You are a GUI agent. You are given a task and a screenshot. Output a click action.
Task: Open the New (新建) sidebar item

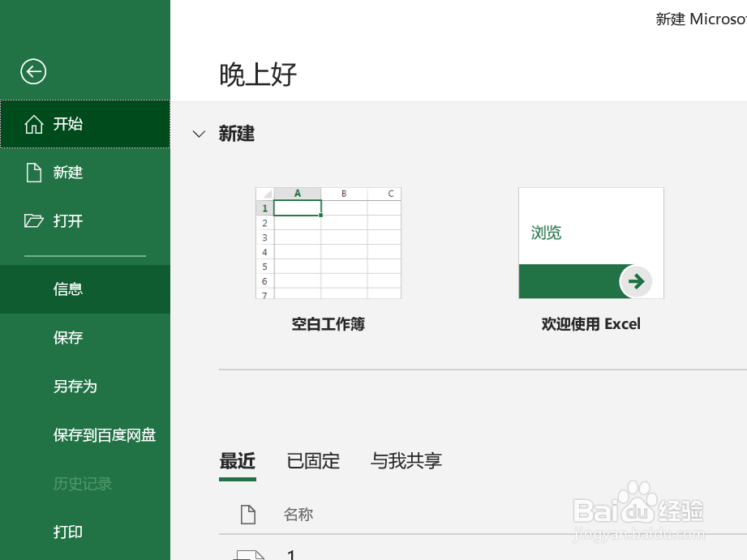pos(67,172)
